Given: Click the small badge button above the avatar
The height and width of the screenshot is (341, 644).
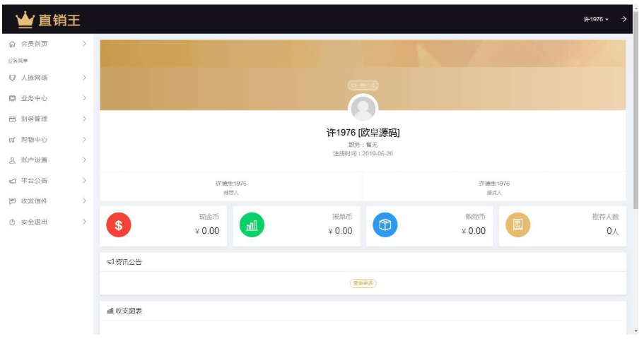Looking at the screenshot, I should click(363, 85).
